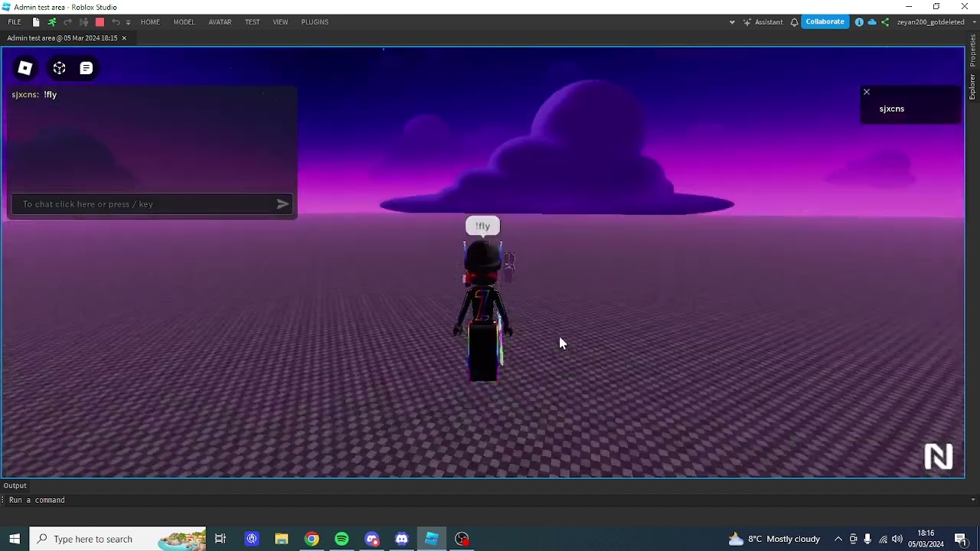This screenshot has height=551, width=980.
Task: Switch to the AVATAR ribbon tab
Action: click(220, 22)
